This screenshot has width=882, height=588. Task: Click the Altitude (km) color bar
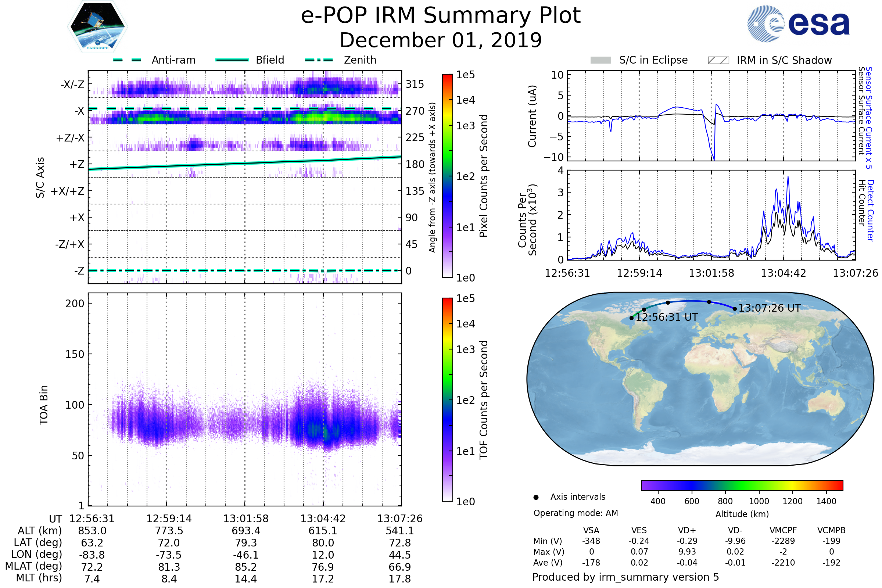click(742, 485)
